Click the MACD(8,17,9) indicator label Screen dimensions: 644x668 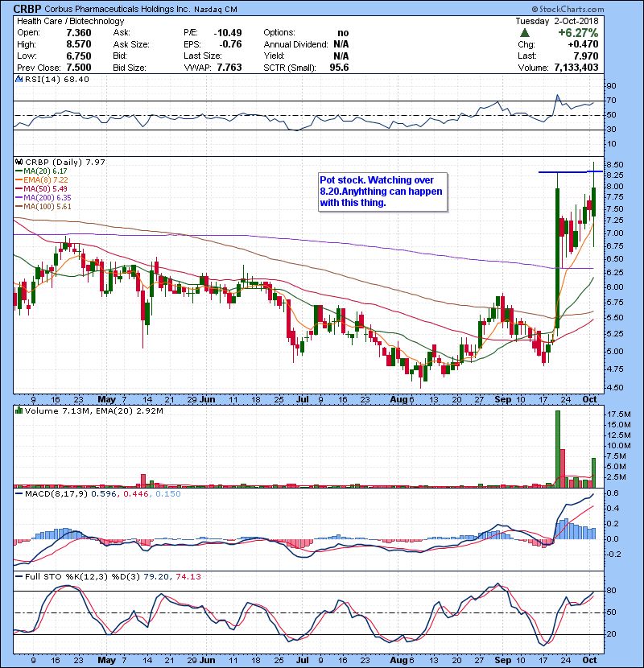click(x=56, y=494)
